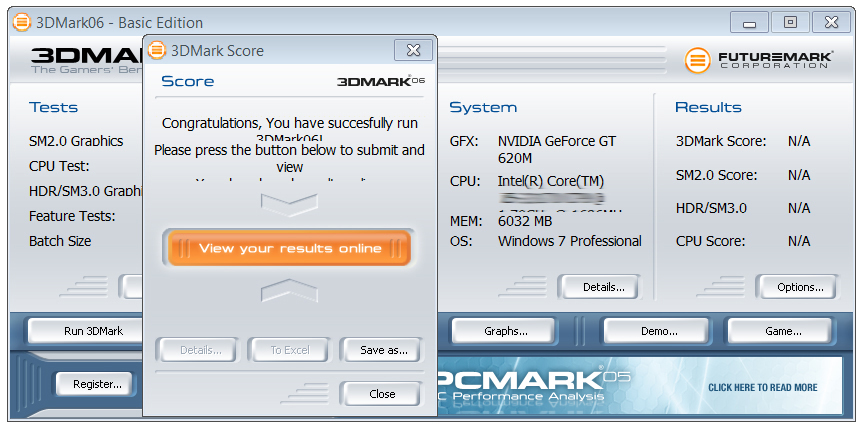This screenshot has height=429, width=861.
Task: Open the Register... button
Action: pyautogui.click(x=96, y=383)
